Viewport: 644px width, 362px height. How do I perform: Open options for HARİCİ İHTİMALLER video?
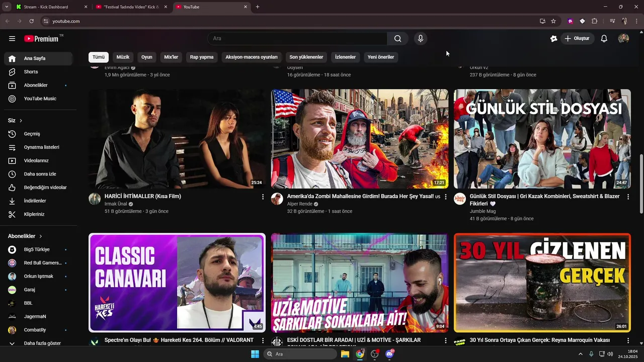click(263, 197)
